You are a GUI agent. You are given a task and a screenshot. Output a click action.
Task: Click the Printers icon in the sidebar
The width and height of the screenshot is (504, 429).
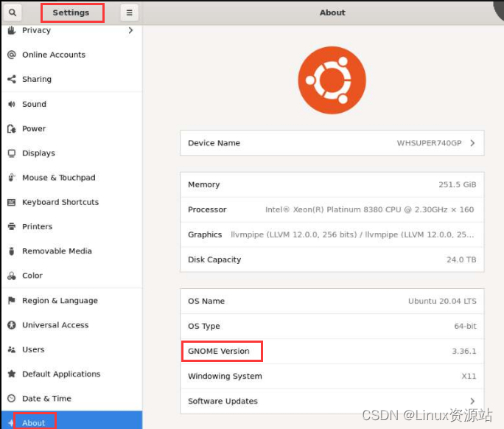point(12,226)
